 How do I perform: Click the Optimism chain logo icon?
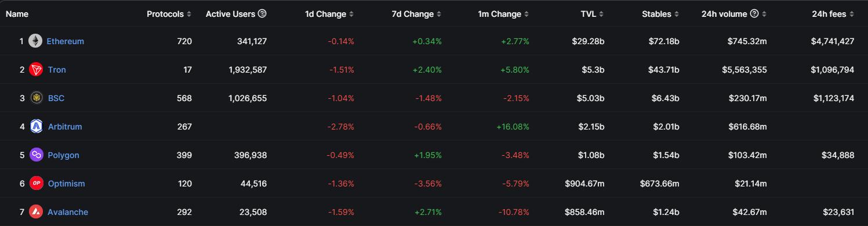pos(36,184)
